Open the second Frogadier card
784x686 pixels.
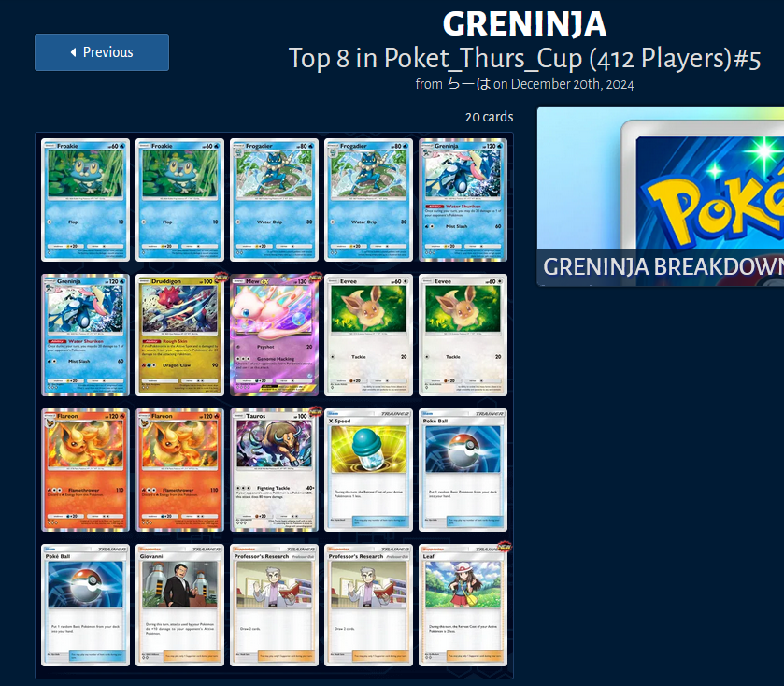click(x=368, y=200)
